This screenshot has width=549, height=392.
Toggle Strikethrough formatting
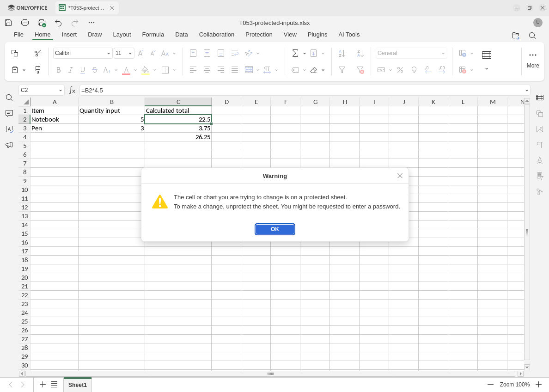coord(95,70)
